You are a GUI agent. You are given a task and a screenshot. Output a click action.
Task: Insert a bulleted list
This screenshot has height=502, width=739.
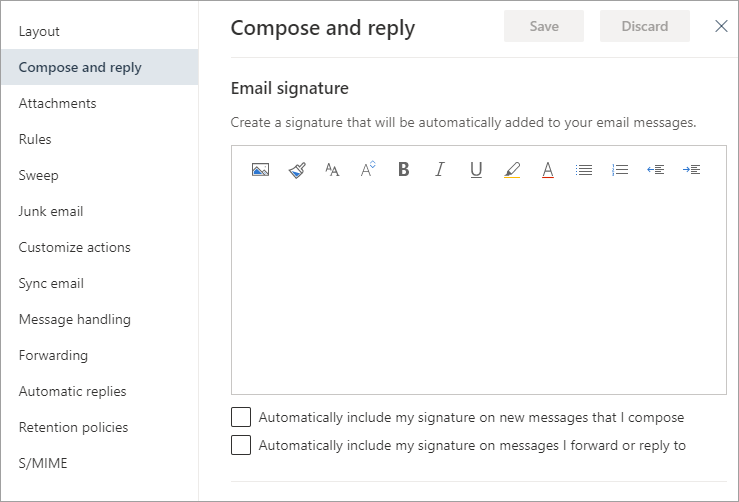pos(584,170)
